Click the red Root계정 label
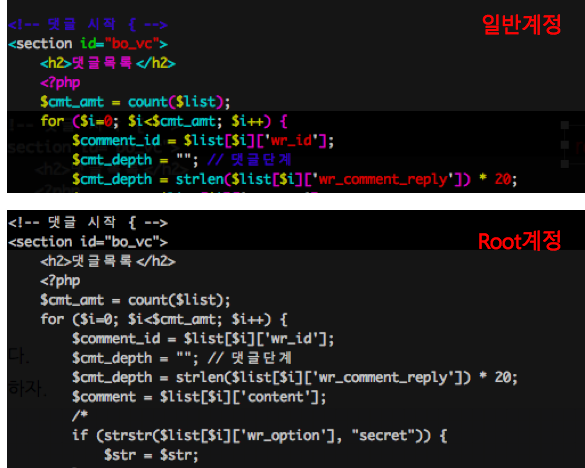The height and width of the screenshot is (468, 585). pyautogui.click(x=519, y=241)
